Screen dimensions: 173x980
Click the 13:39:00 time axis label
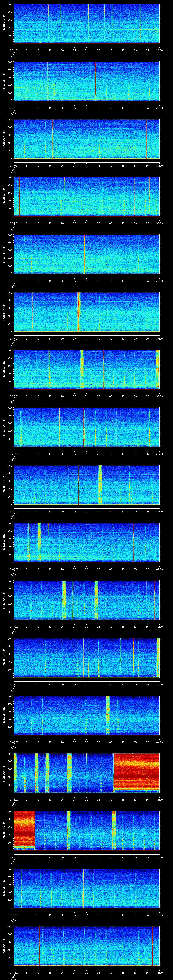[13, 511]
